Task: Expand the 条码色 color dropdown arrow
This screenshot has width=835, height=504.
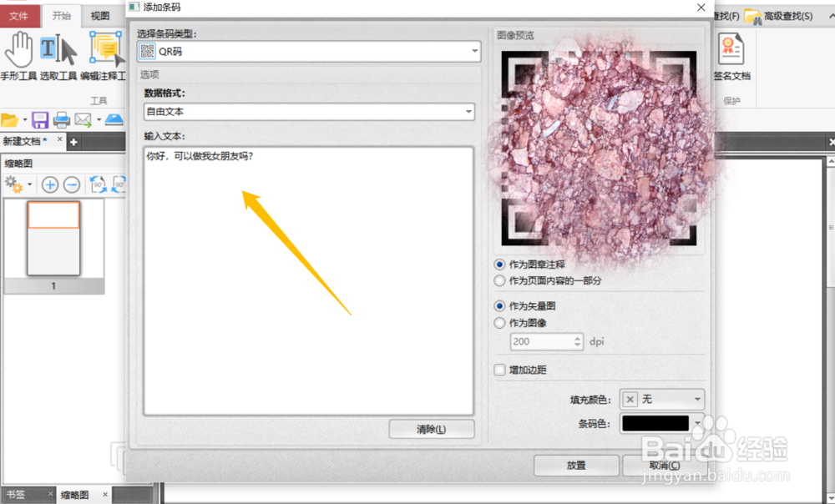Action: pyautogui.click(x=697, y=424)
